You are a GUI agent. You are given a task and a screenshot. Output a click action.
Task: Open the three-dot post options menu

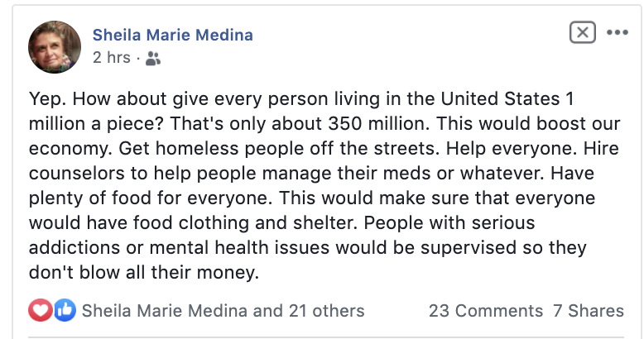(x=618, y=33)
